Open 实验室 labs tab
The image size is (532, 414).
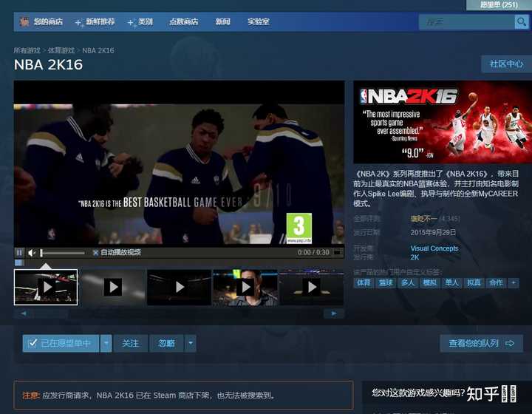tap(258, 22)
